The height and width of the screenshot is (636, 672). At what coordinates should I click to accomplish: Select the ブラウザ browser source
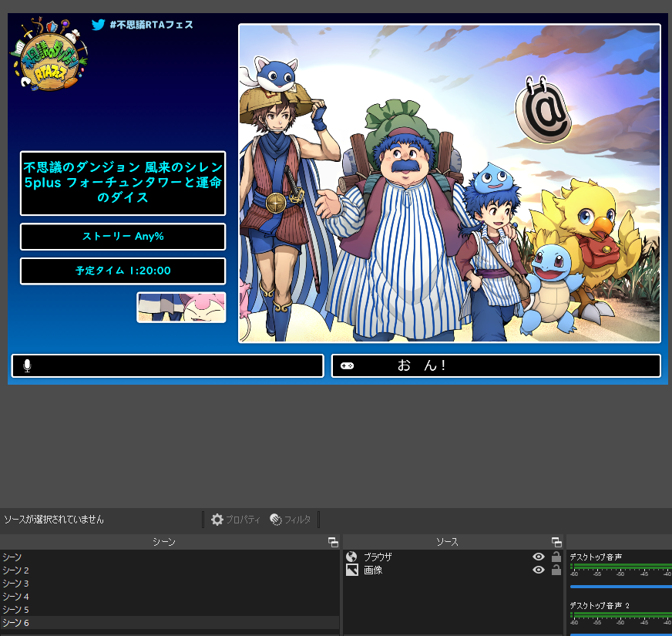453,557
